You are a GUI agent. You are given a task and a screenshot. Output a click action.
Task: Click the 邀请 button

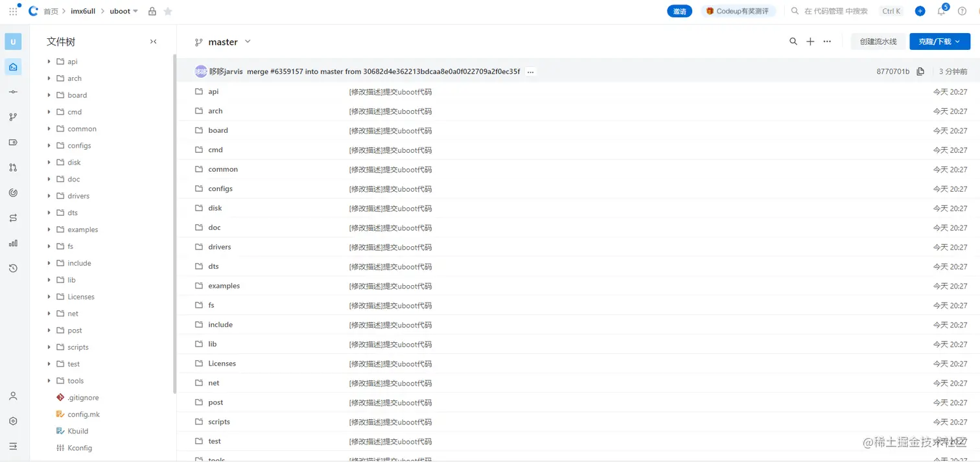679,11
